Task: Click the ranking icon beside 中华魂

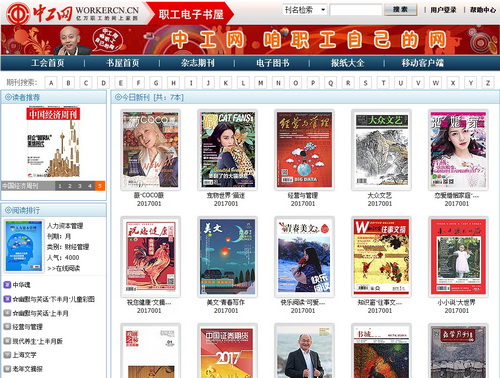Action: coord(7,285)
